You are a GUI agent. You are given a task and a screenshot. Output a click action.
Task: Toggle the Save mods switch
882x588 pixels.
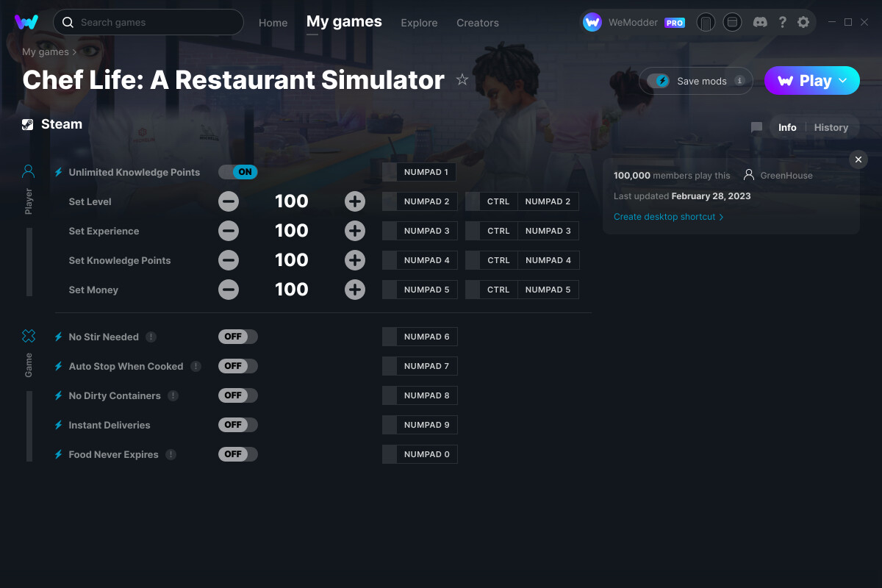pyautogui.click(x=658, y=81)
